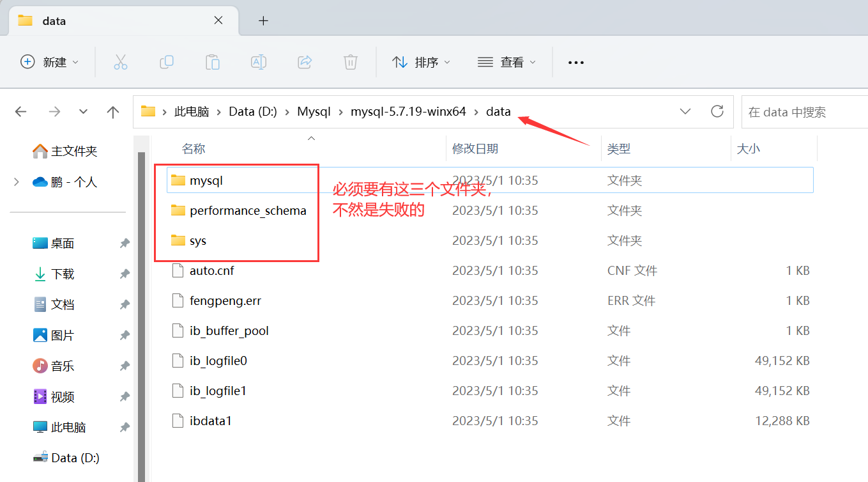Go up one folder level arrow

coord(113,112)
